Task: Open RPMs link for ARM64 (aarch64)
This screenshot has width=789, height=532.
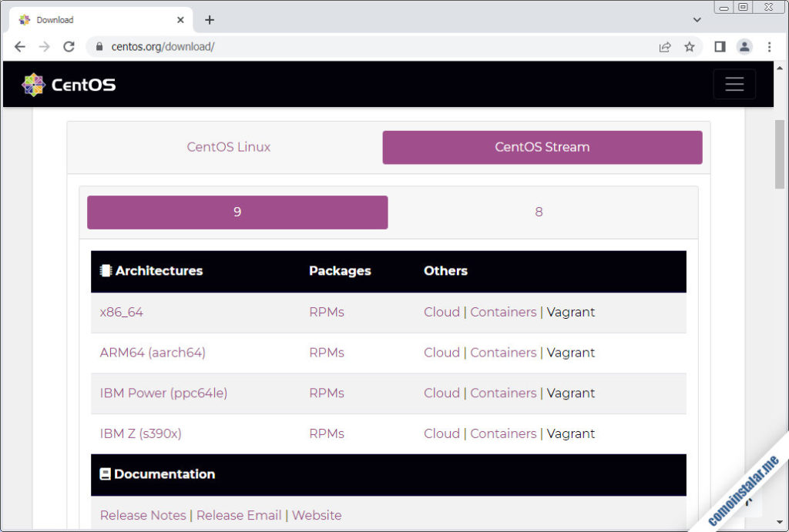Action: 326,353
